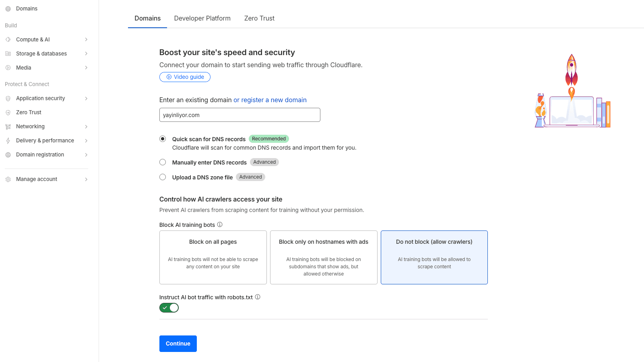Click the Compute & AI sidebar icon
The image size is (644, 362).
pyautogui.click(x=8, y=39)
